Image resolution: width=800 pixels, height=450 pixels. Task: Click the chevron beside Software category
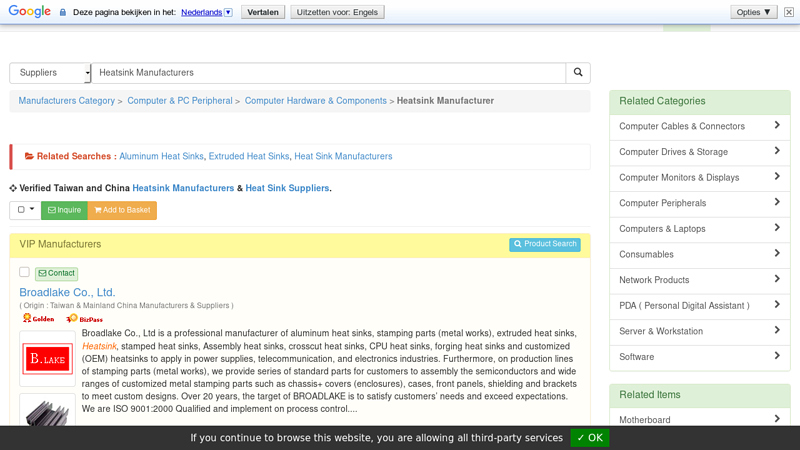click(777, 357)
